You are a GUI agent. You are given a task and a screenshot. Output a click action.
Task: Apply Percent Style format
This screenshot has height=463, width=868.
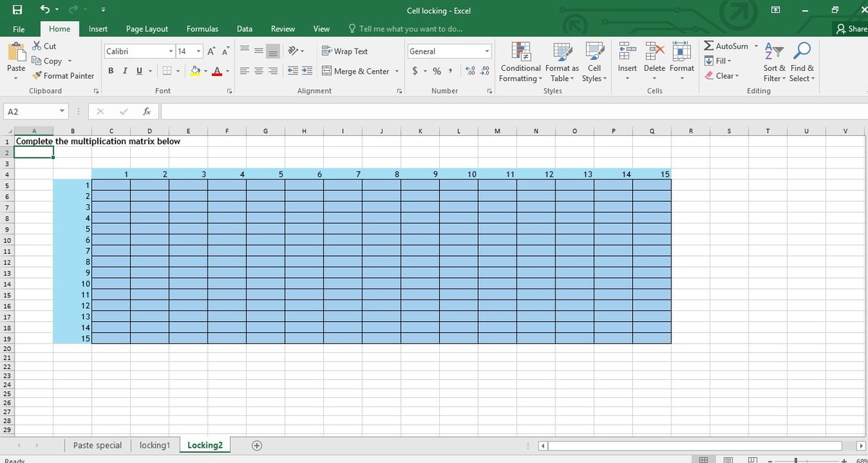coord(437,71)
